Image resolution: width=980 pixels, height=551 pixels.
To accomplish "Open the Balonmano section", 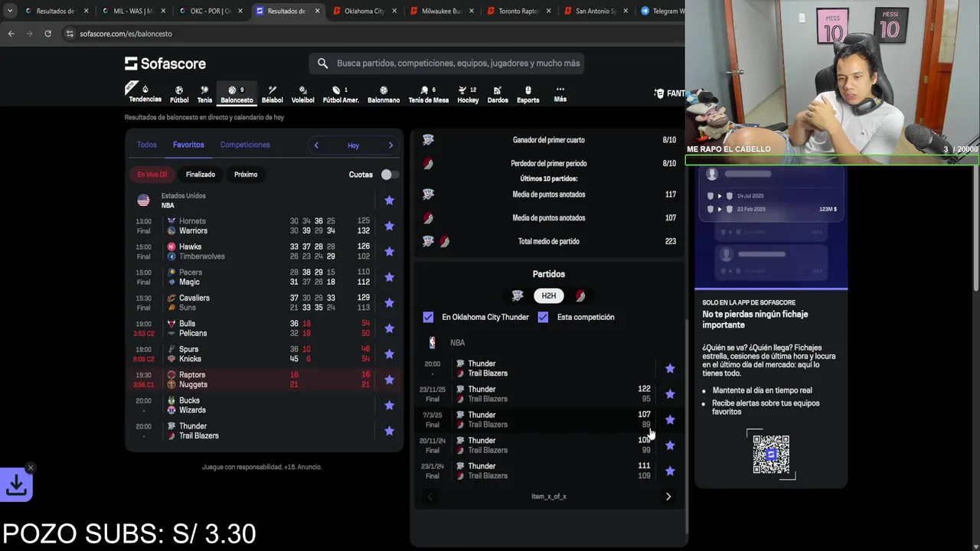I will point(384,94).
